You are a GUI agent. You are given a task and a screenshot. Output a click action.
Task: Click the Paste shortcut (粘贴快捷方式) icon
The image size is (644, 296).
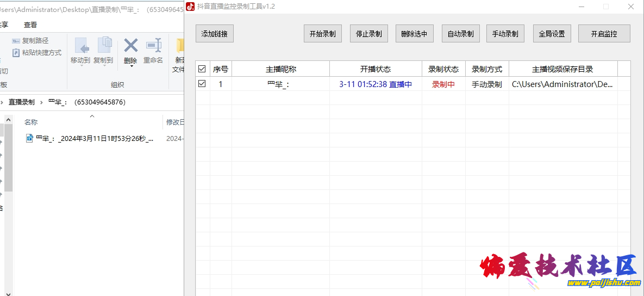(16, 53)
